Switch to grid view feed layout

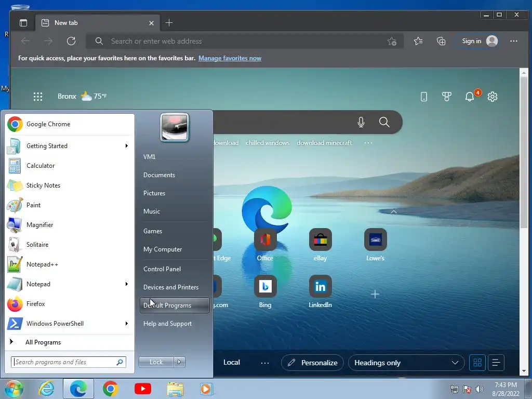[477, 363]
